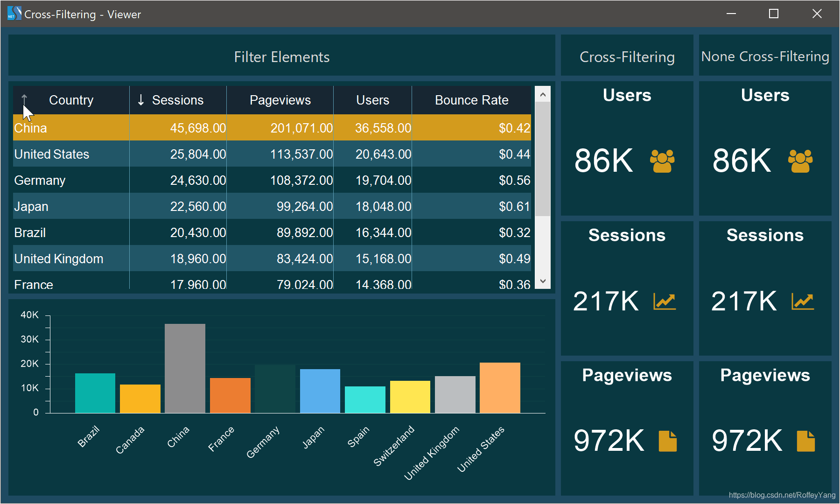Click the pageviews document icon in None Cross-Filtering panel
840x504 pixels.
(805, 441)
